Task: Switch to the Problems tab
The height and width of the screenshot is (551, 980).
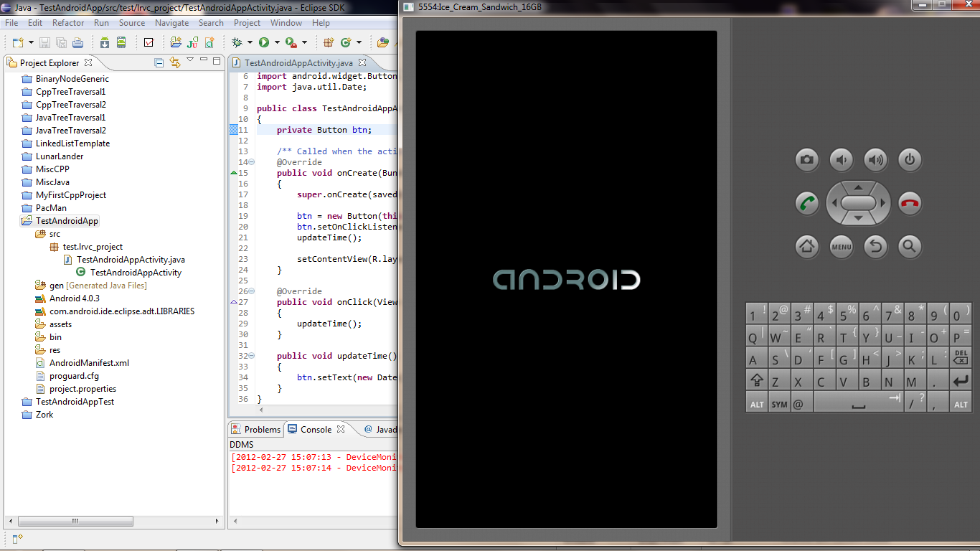Action: pyautogui.click(x=256, y=429)
